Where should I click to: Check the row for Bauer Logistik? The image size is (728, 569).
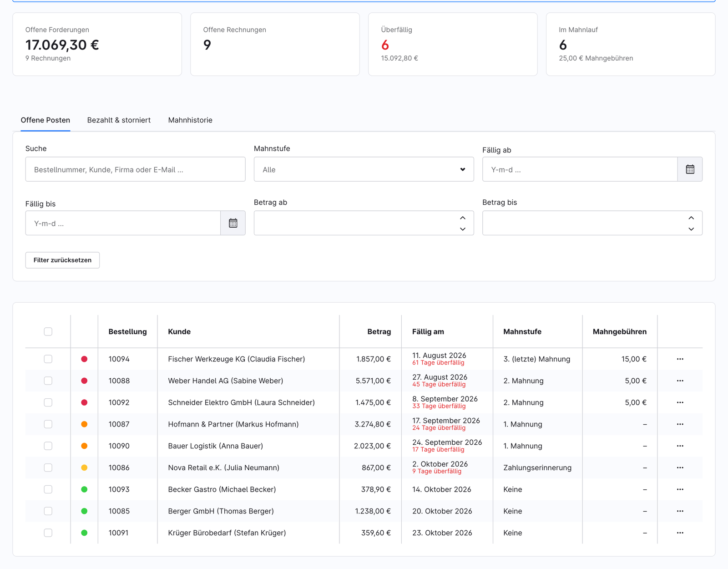(48, 446)
